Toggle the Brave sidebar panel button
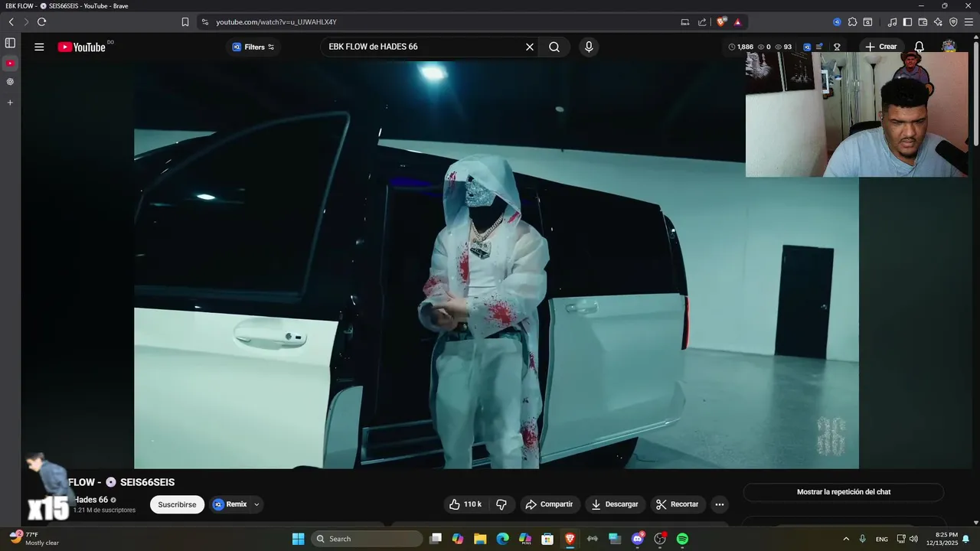The image size is (980, 551). coord(907,22)
